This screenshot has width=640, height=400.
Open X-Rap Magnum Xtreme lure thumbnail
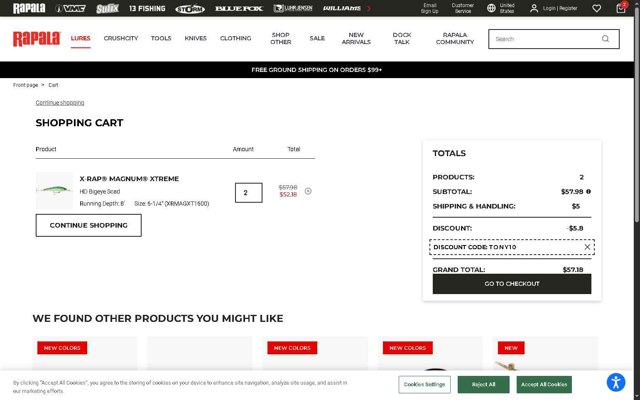click(x=55, y=191)
